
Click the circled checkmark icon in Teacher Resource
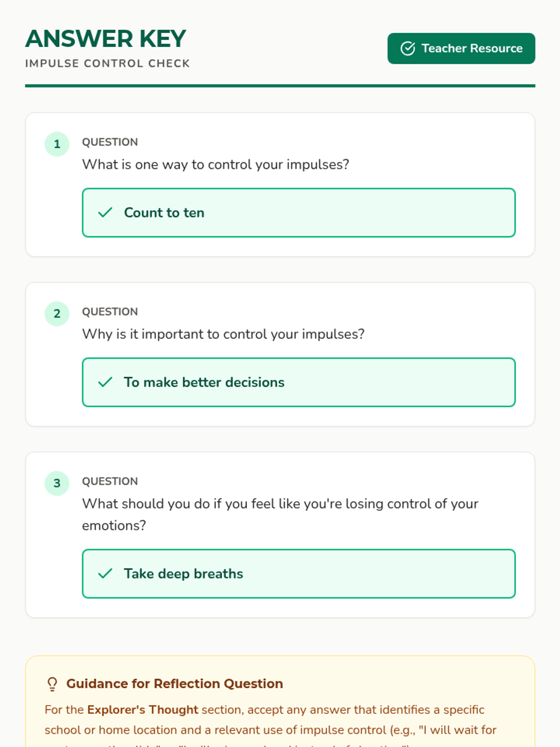tap(408, 49)
